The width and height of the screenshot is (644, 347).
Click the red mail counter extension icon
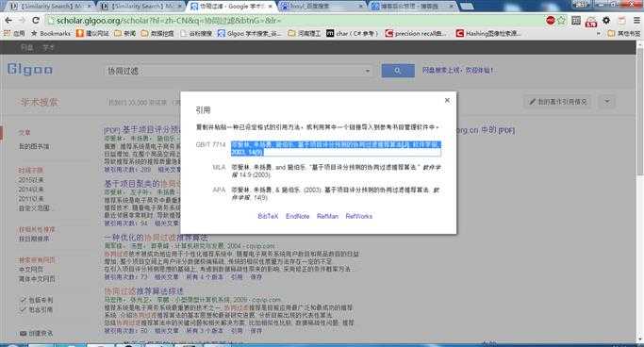(591, 22)
